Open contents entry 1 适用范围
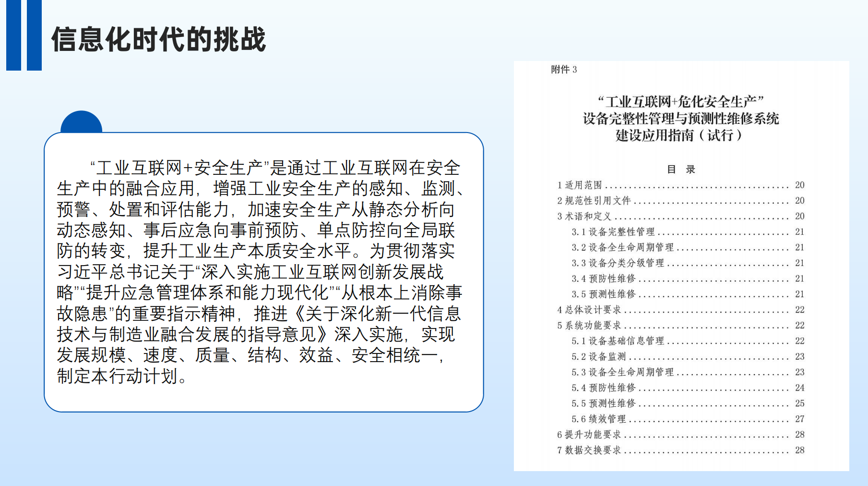The image size is (868, 486). [681, 185]
